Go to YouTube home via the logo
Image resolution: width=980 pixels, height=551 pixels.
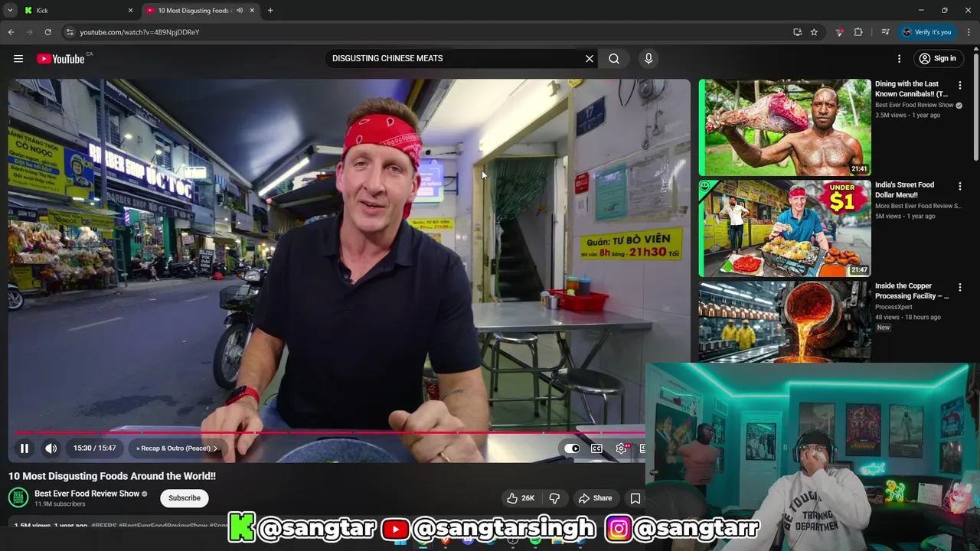click(x=60, y=59)
